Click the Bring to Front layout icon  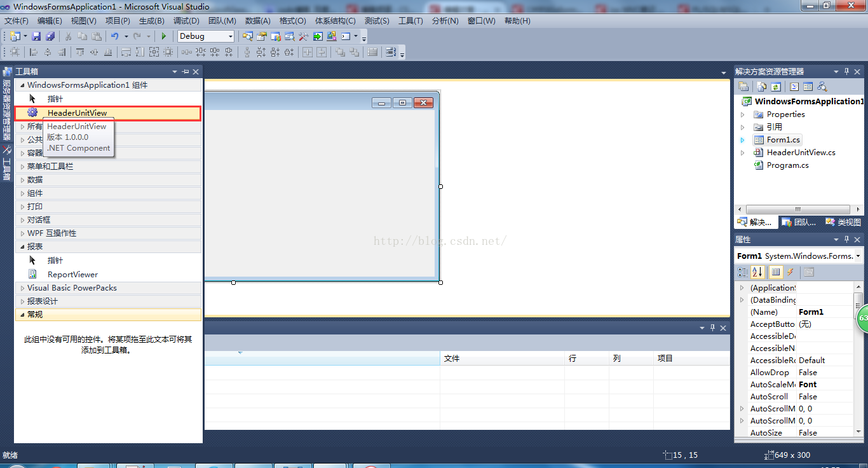click(341, 52)
